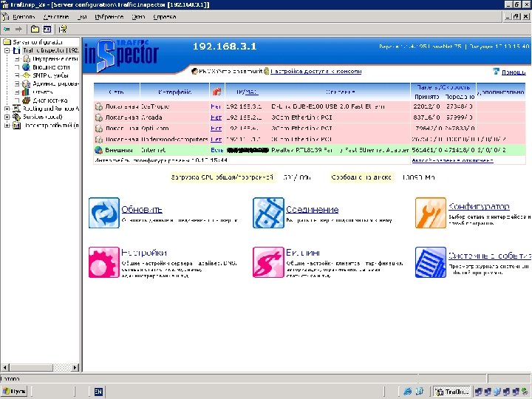Screen dimensions: 532x399
Task: Click the up-one-level folder toolbar icon
Action: (35, 29)
